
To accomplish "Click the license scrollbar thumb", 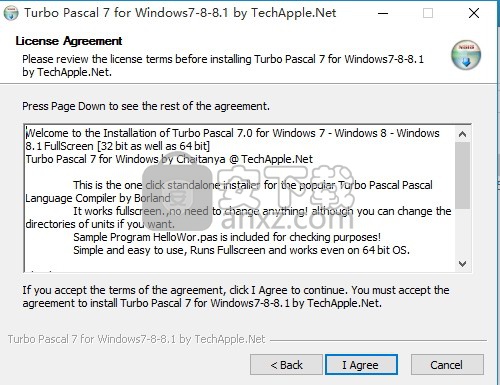I will pos(462,176).
